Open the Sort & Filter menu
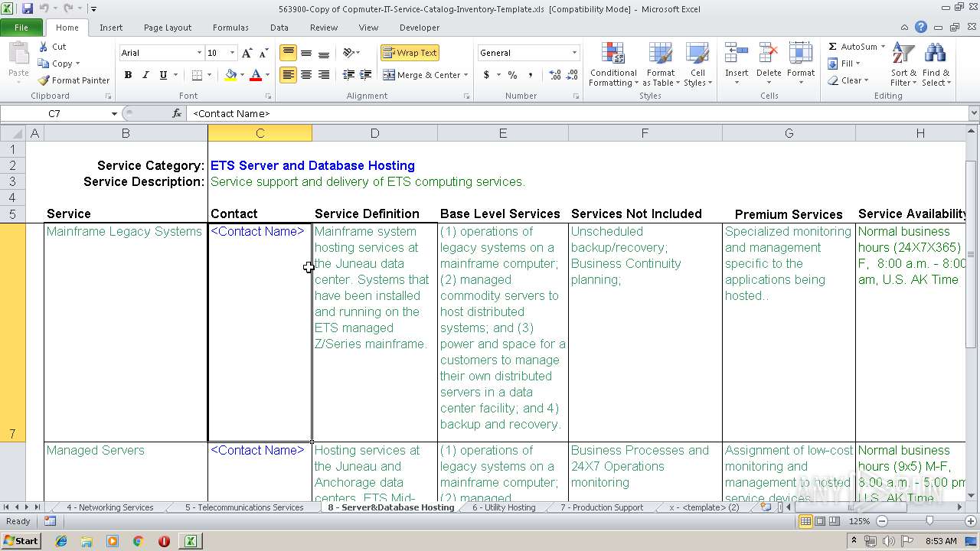Viewport: 980px width, 551px height. point(903,65)
